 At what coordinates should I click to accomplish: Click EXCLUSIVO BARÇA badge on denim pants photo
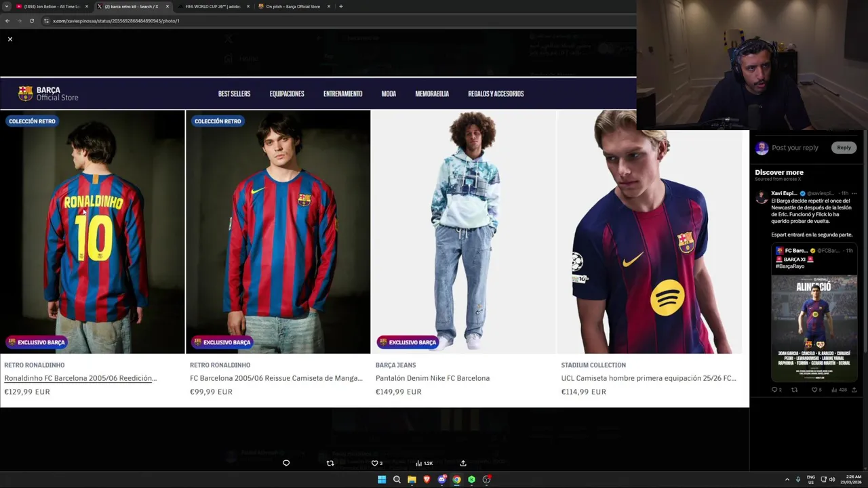[408, 342]
